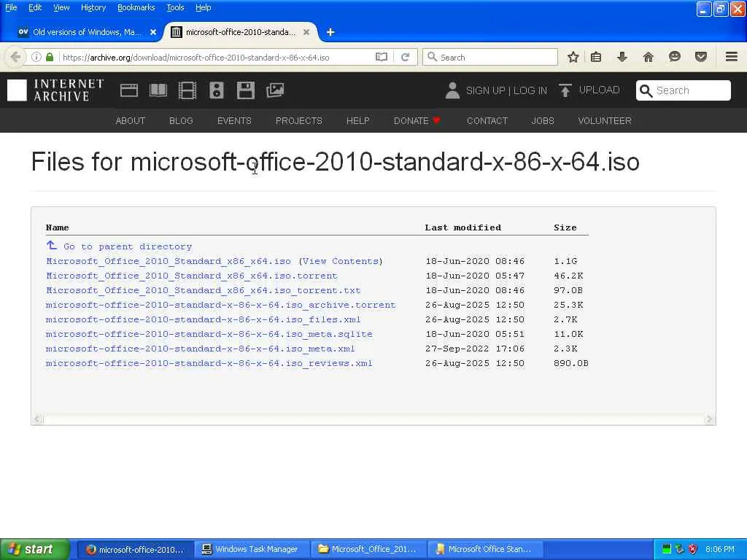
Task: Open the Audio speaker icon
Action: [x=216, y=90]
